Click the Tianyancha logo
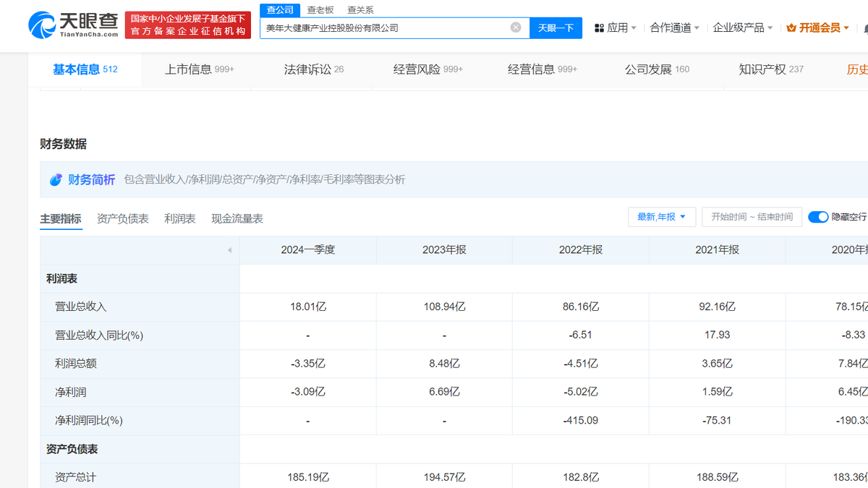The image size is (868, 488). (74, 25)
